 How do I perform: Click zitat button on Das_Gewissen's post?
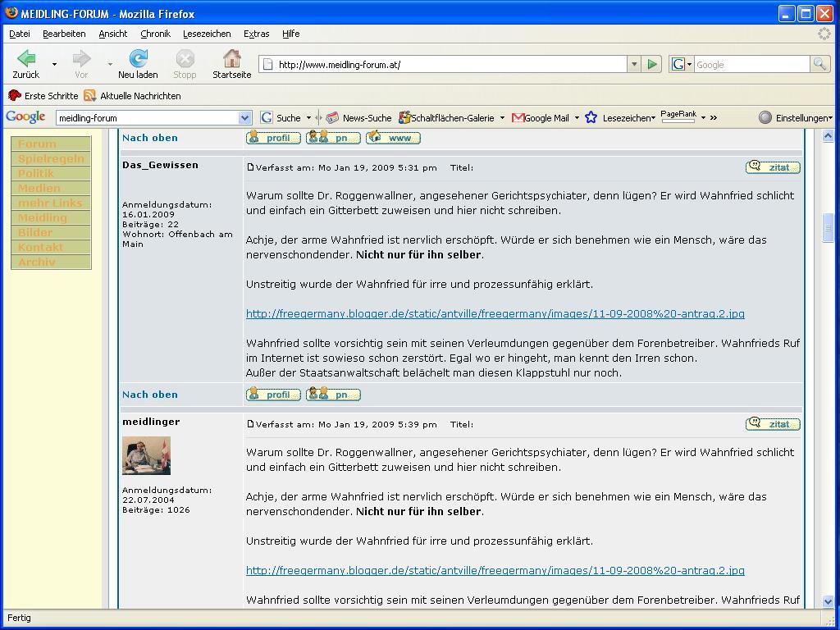pos(773,167)
